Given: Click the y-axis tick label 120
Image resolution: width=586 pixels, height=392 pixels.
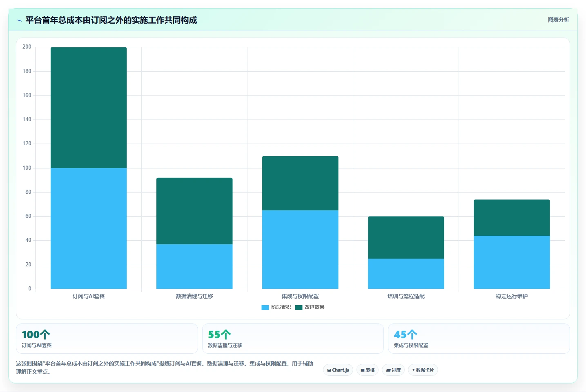Looking at the screenshot, I should pos(27,144).
